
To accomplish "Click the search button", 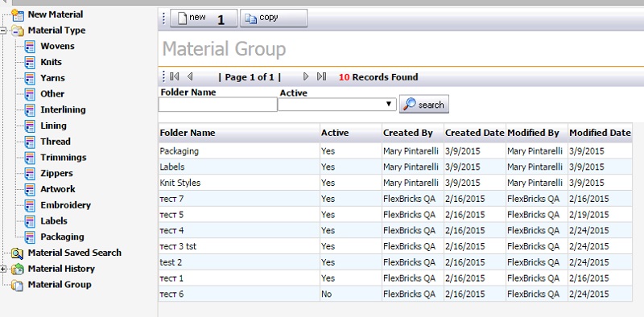I will (424, 105).
